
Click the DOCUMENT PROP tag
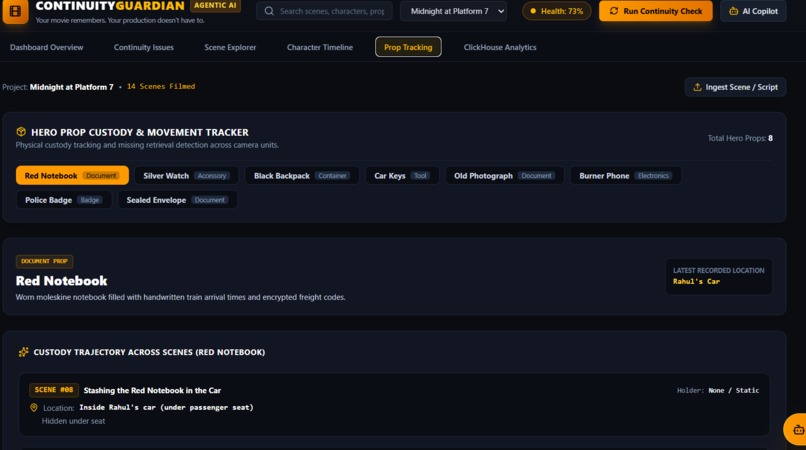click(x=44, y=261)
